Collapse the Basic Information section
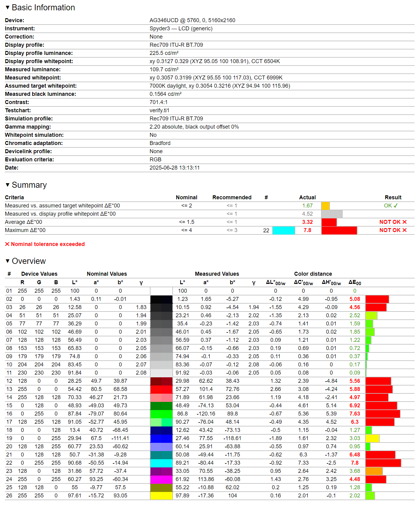Image resolution: width=420 pixels, height=505 pixels. [x=8, y=8]
